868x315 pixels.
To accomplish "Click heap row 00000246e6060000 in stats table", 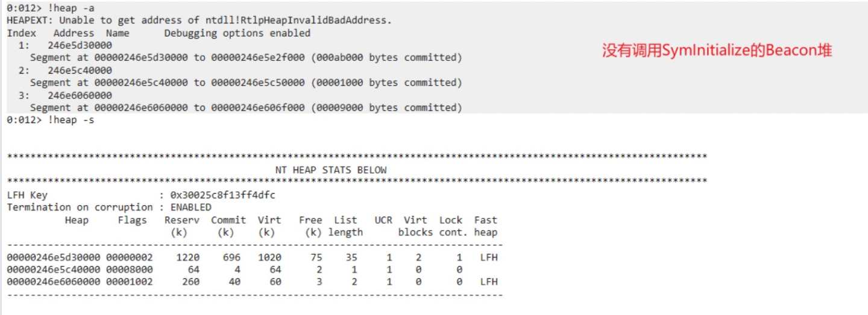I will pos(53,282).
